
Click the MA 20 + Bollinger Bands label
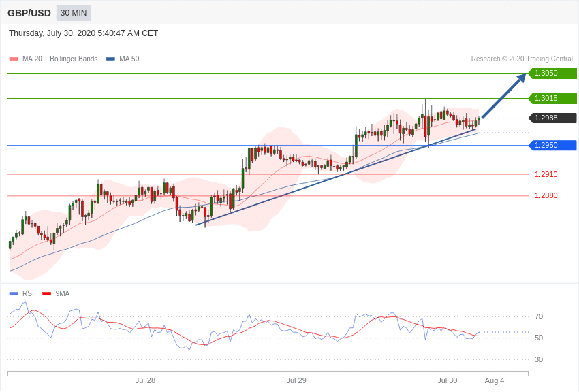click(60, 59)
